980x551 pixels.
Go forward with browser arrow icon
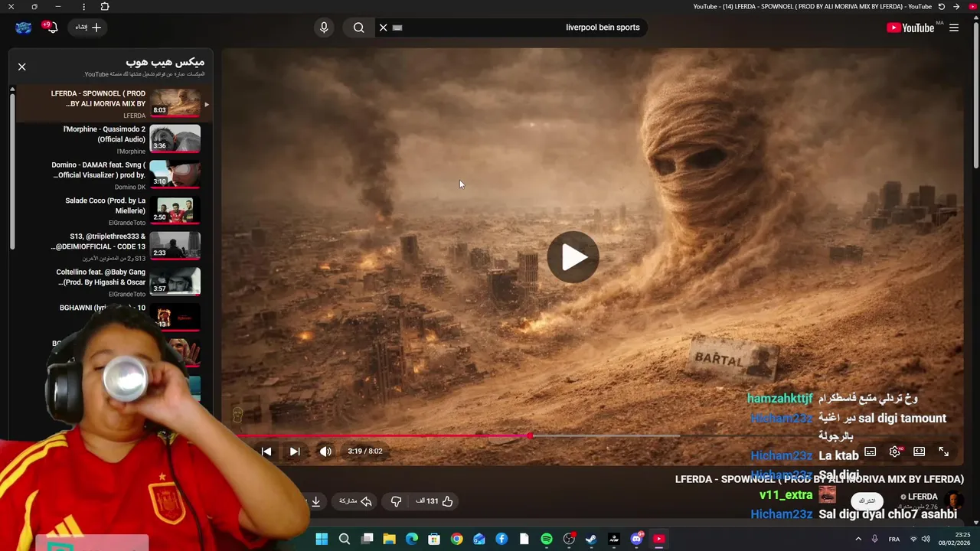[x=956, y=7]
